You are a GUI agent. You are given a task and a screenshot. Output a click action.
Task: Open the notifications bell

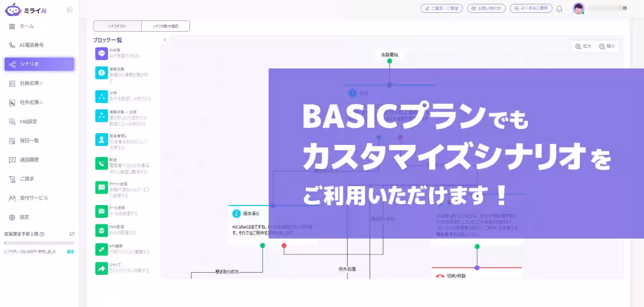point(559,9)
